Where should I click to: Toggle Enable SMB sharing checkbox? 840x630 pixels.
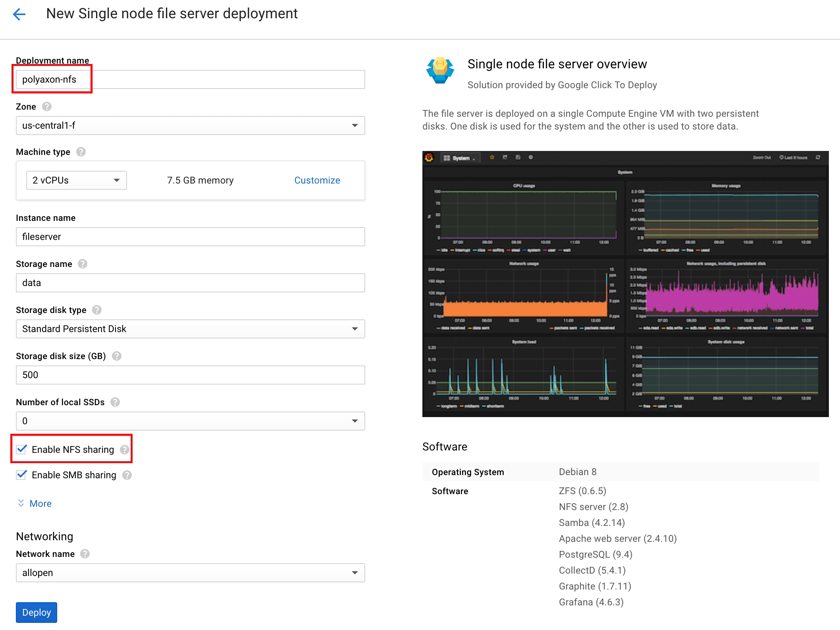click(x=22, y=475)
